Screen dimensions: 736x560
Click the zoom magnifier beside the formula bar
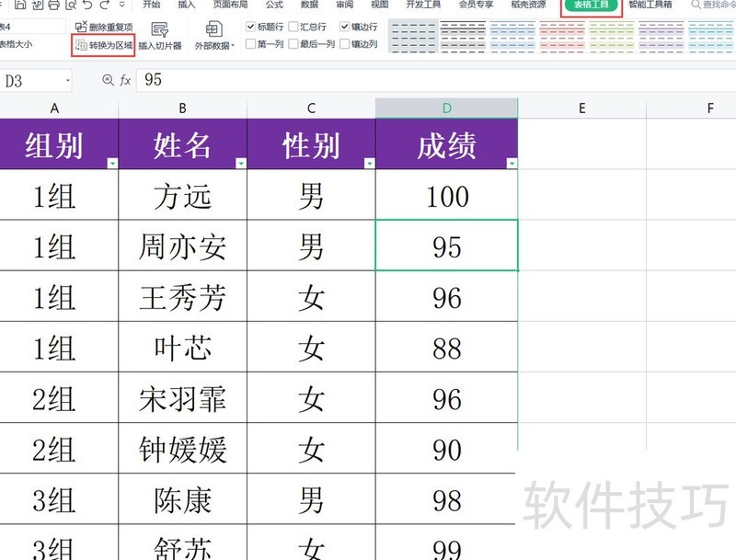click(x=108, y=81)
